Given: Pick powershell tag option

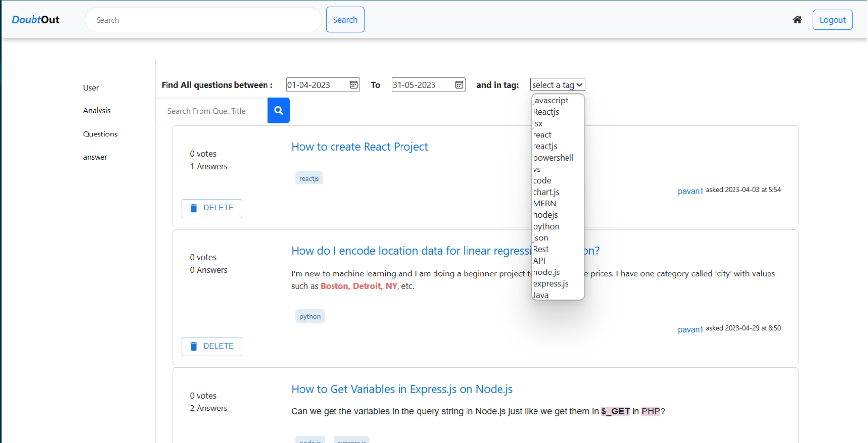Looking at the screenshot, I should (x=553, y=158).
